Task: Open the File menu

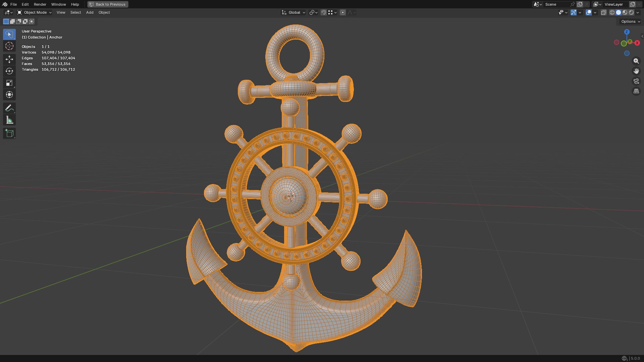Action: pos(13,4)
